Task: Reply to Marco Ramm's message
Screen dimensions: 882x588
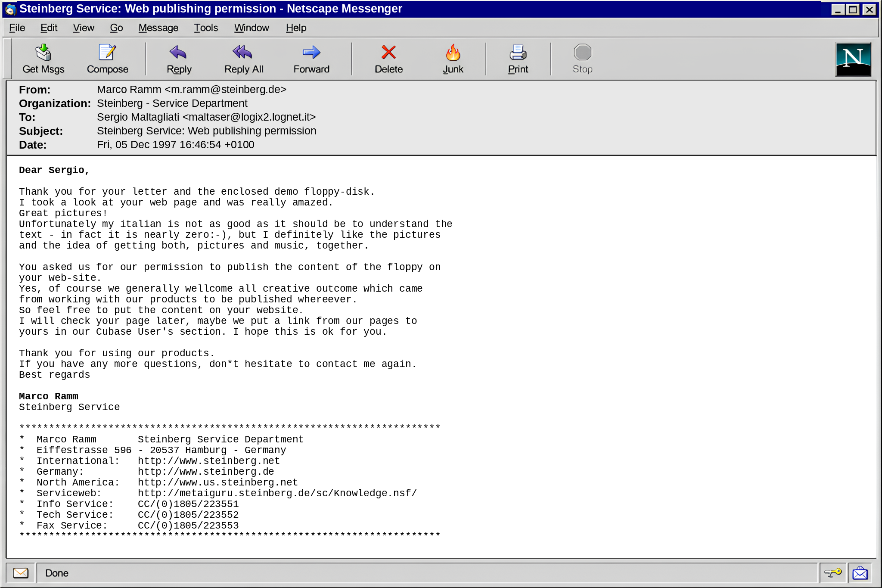Action: (179, 59)
